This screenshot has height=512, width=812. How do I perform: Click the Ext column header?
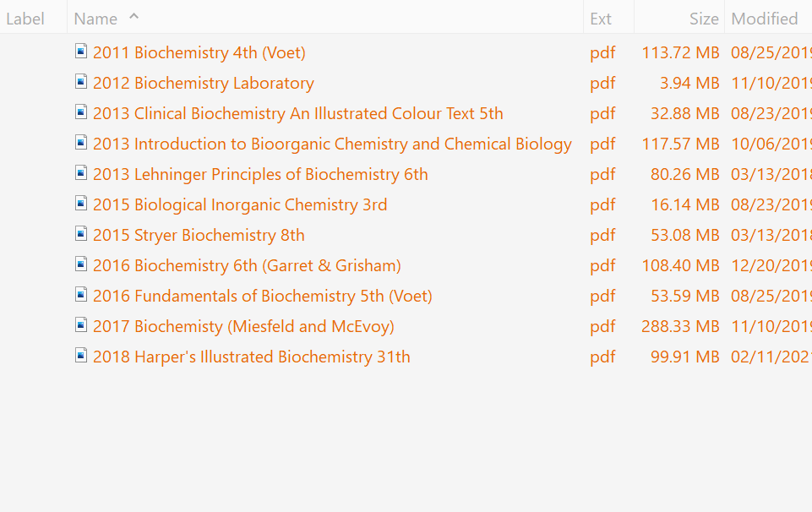[601, 19]
